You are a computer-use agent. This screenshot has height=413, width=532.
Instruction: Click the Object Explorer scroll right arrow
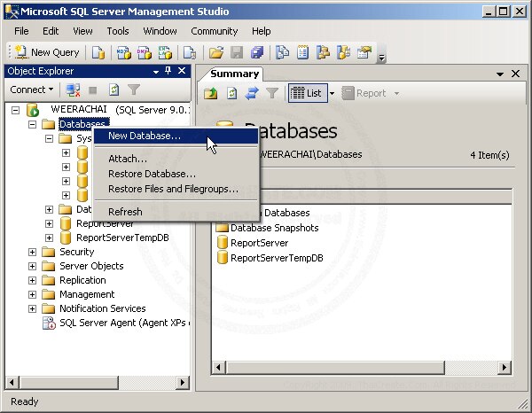tap(183, 383)
